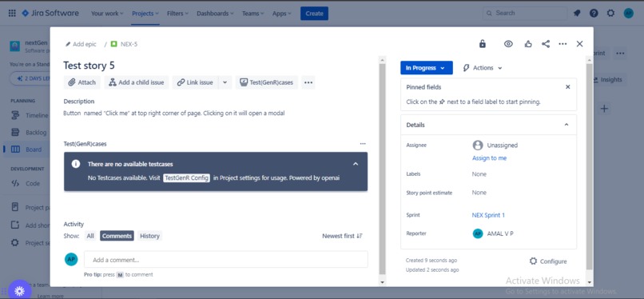644x299 pixels.
Task: Click the lock restrictions icon
Action: 483,44
